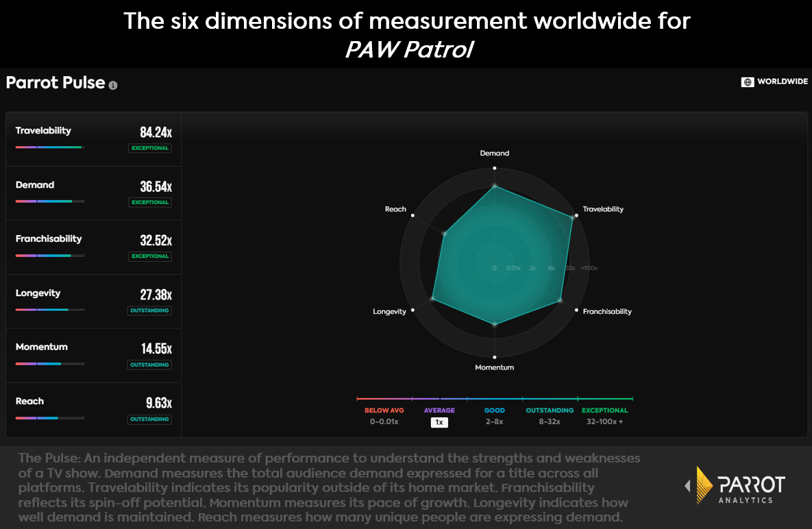
Task: Click the info icon beside Parrot Pulse
Action: click(x=113, y=86)
